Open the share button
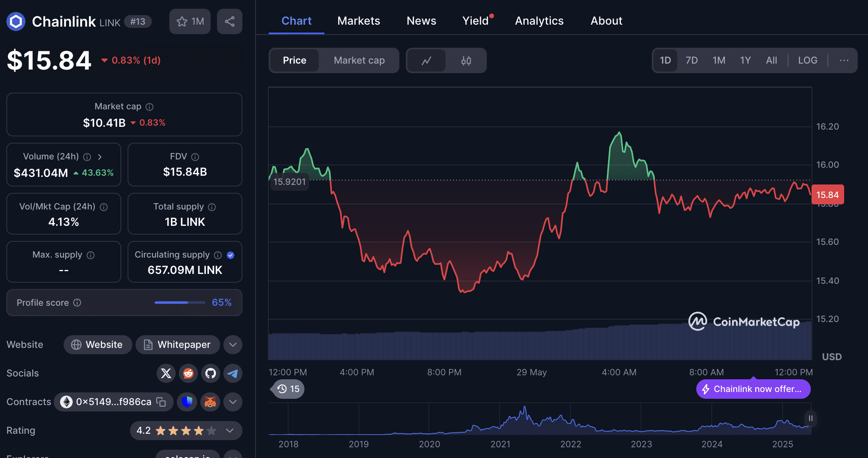 tap(230, 21)
